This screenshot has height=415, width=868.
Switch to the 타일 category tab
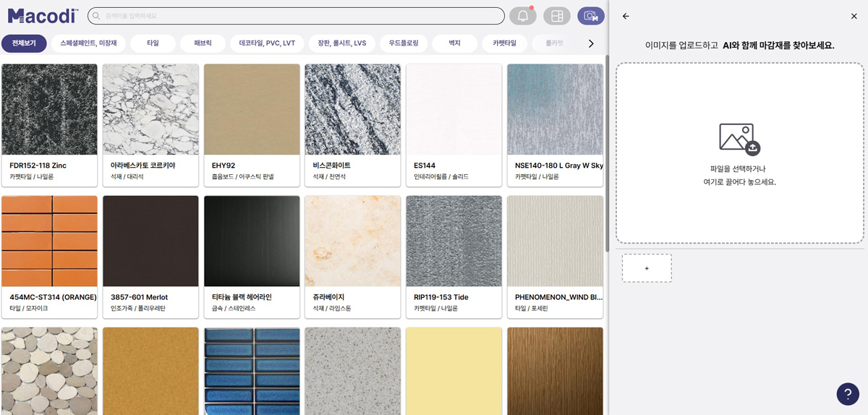pos(153,43)
